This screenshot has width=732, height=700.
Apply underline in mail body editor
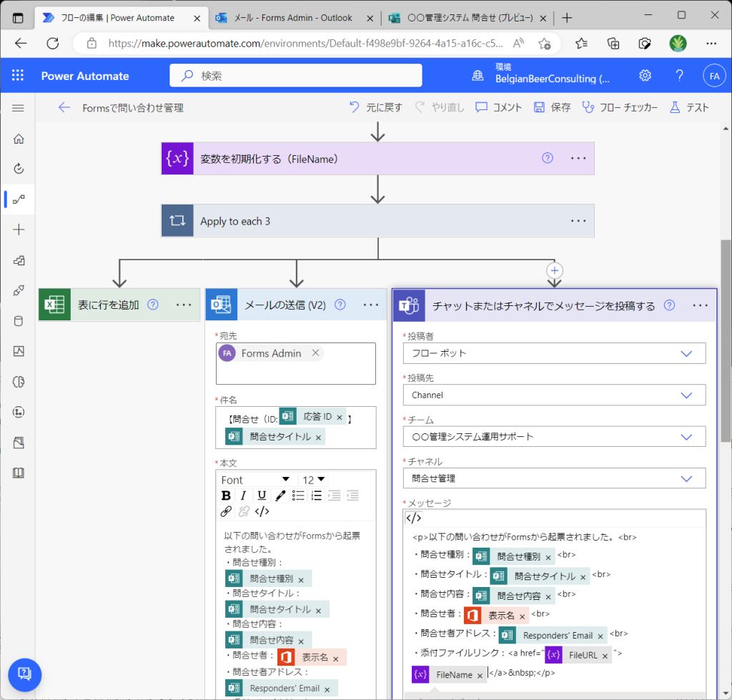262,496
